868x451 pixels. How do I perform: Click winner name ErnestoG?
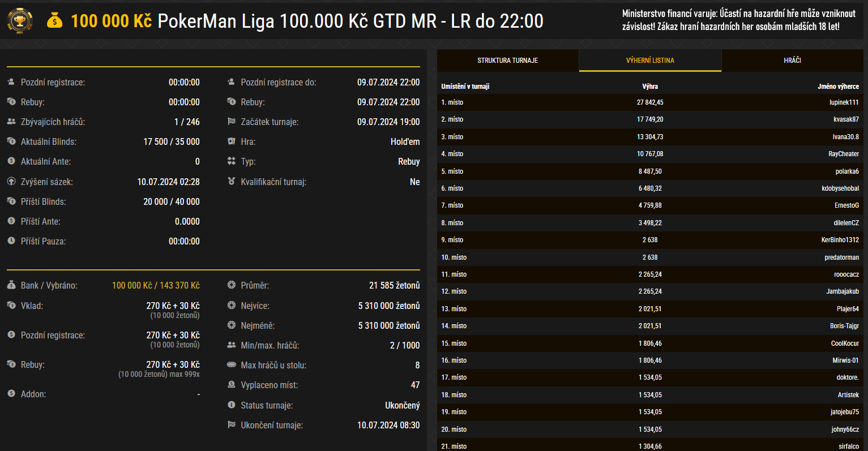846,205
